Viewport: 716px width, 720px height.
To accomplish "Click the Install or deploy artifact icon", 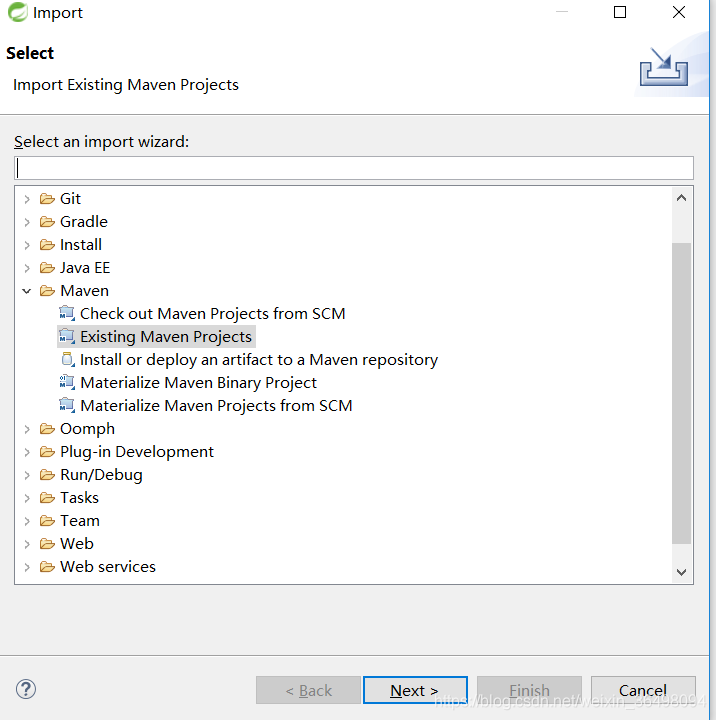I will point(68,360).
